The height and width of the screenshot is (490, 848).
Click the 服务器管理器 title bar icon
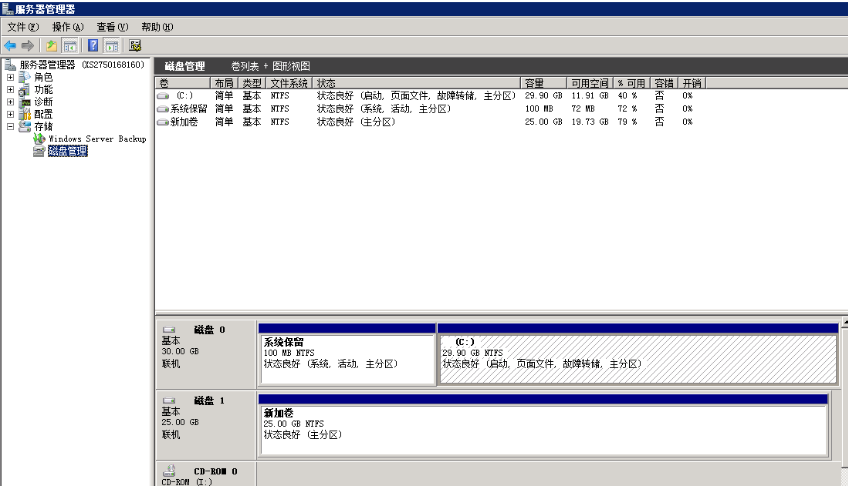tap(7, 9)
